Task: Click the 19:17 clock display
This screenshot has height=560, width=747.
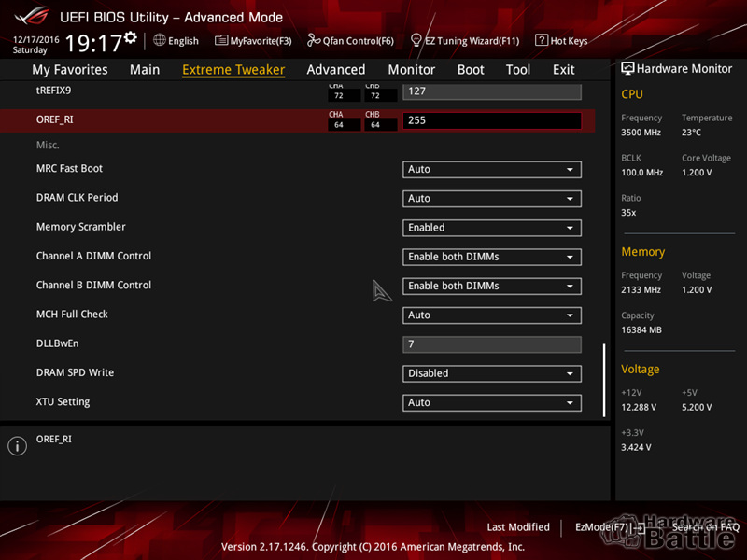Action: [94, 43]
